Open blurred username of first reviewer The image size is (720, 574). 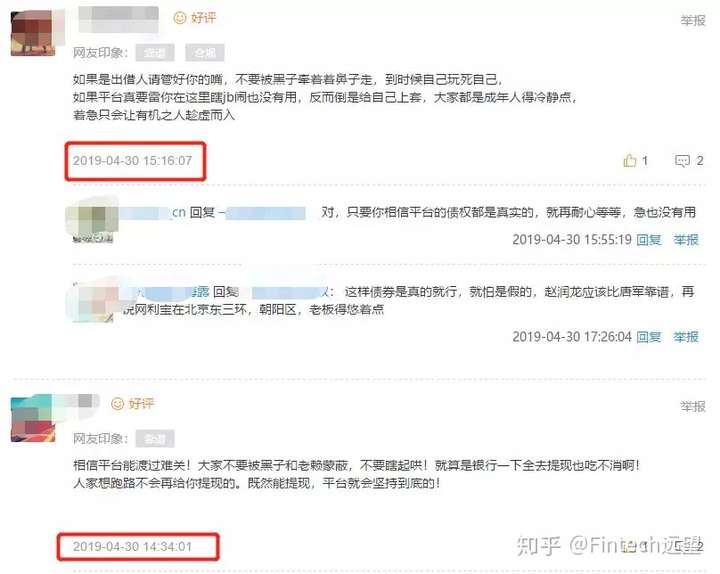(x=118, y=19)
